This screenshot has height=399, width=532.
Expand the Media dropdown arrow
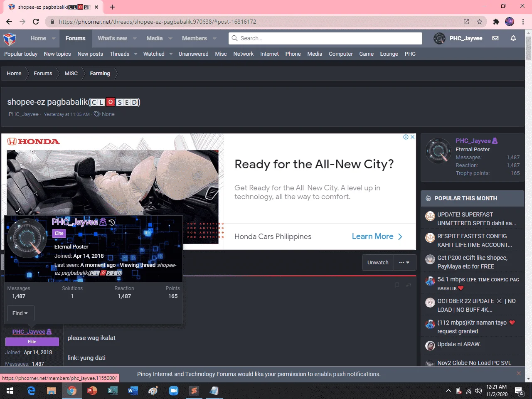pyautogui.click(x=170, y=38)
